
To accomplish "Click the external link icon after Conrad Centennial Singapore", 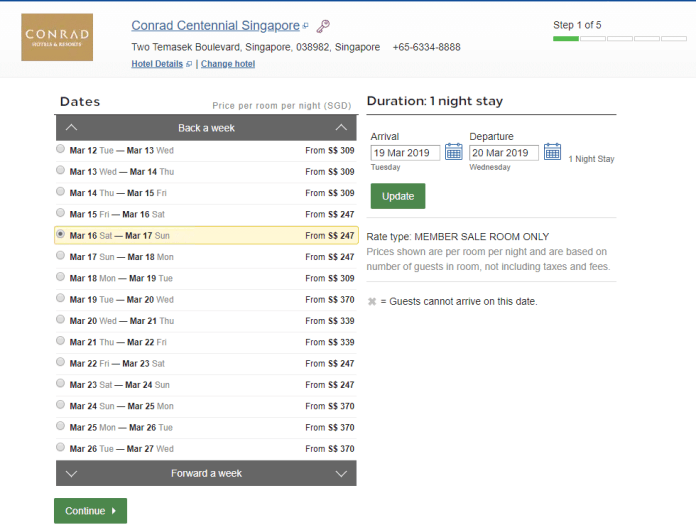I will click(305, 26).
